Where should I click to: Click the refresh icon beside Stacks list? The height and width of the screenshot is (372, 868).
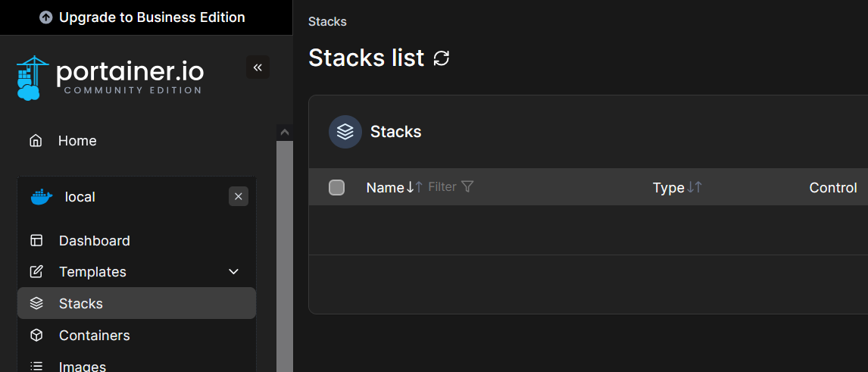click(x=442, y=58)
